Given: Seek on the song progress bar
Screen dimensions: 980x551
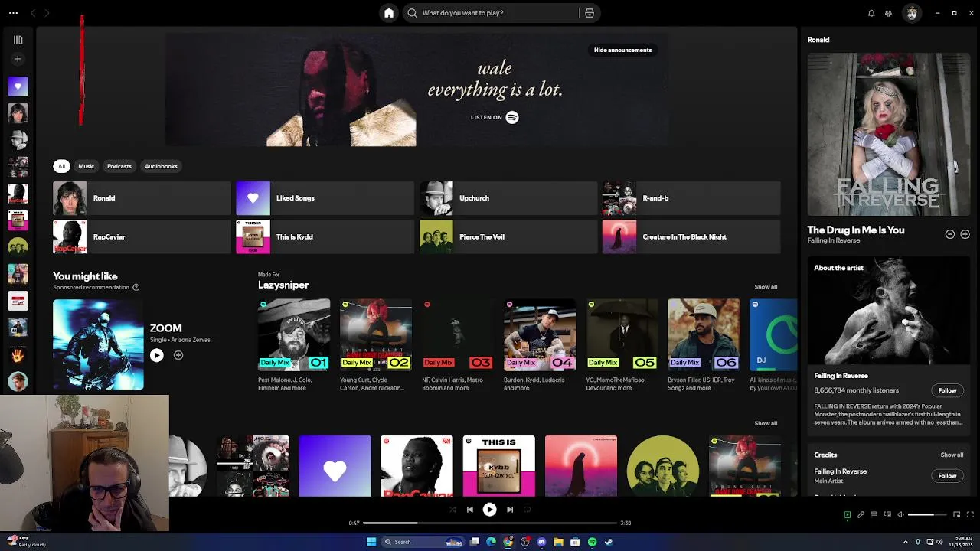Looking at the screenshot, I should point(489,523).
